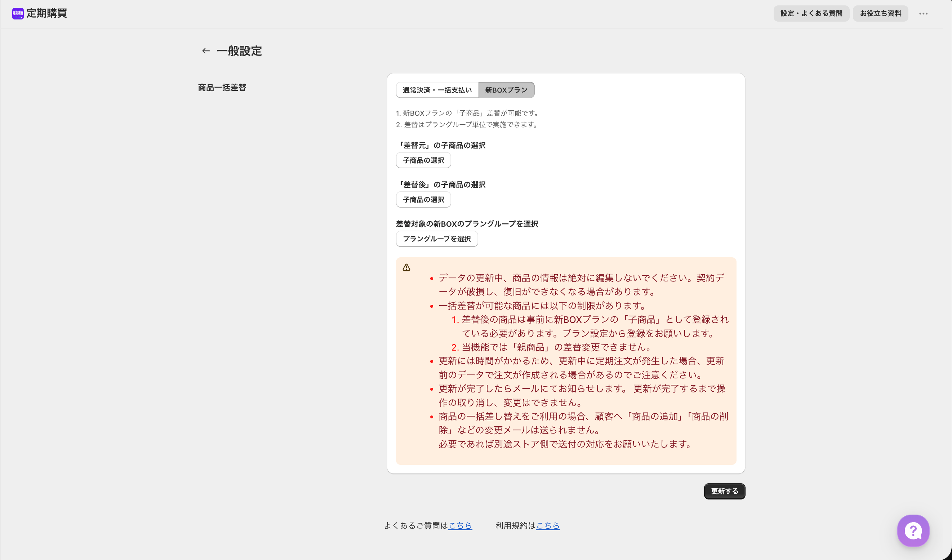Click the 定期購買 app title text

pyautogui.click(x=47, y=14)
